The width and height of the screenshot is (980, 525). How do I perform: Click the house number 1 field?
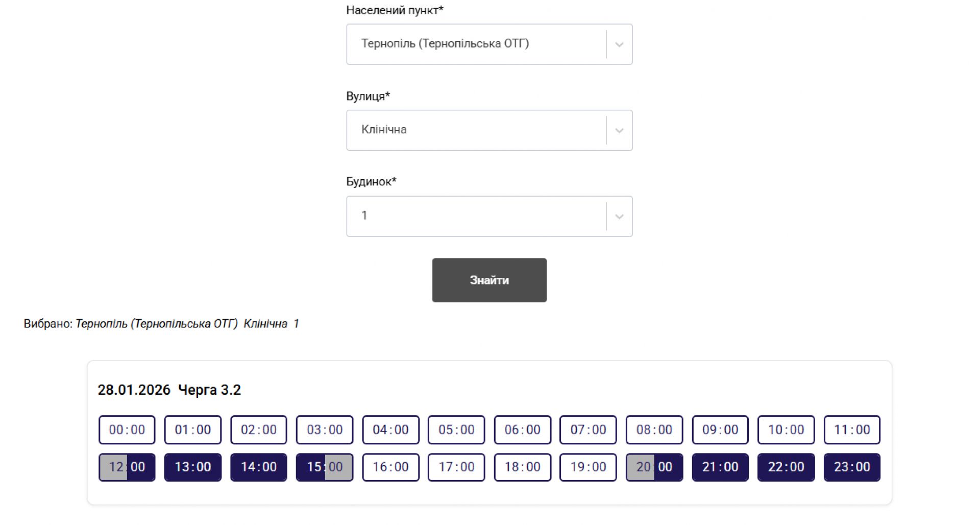475,216
